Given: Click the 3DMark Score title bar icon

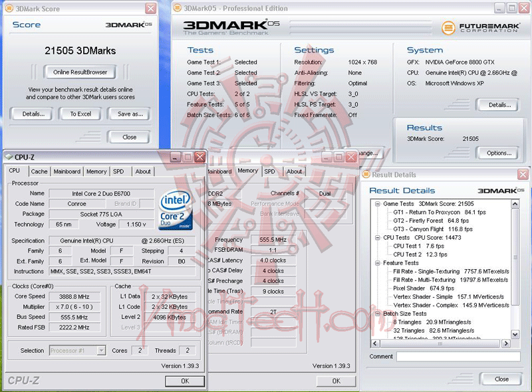Looking at the screenshot, I should pos(9,8).
